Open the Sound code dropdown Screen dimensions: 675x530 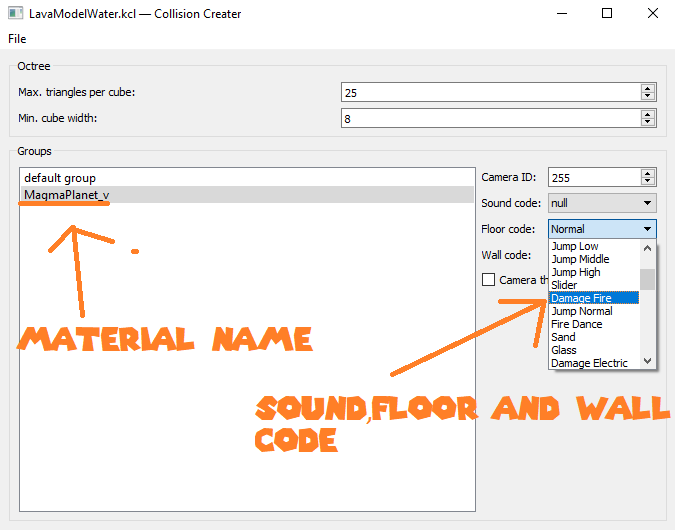602,203
